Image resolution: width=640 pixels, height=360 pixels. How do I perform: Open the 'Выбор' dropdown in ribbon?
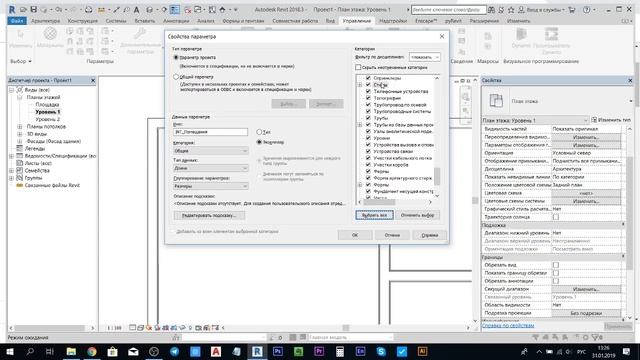pyautogui.click(x=21, y=61)
